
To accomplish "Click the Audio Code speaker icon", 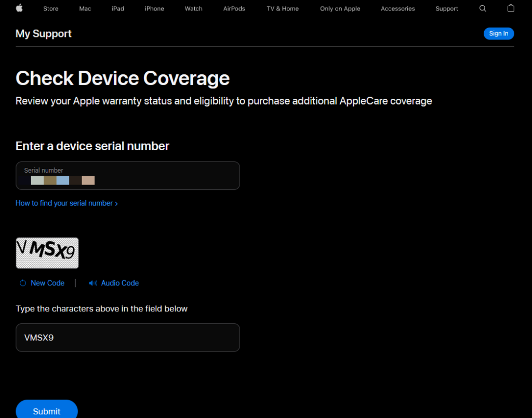I will click(92, 283).
